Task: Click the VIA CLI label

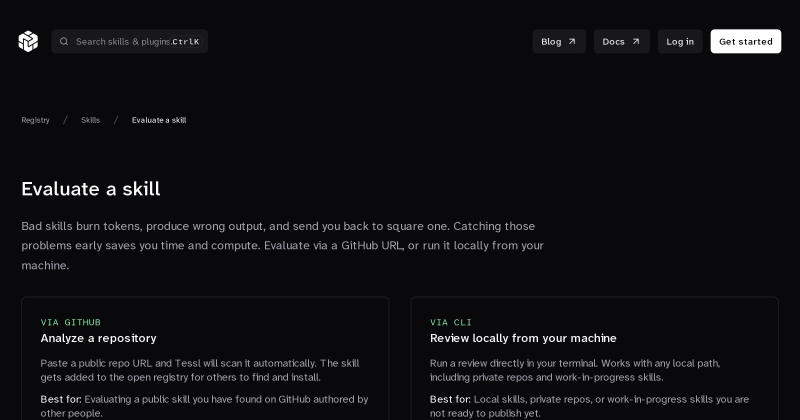Action: click(x=451, y=322)
